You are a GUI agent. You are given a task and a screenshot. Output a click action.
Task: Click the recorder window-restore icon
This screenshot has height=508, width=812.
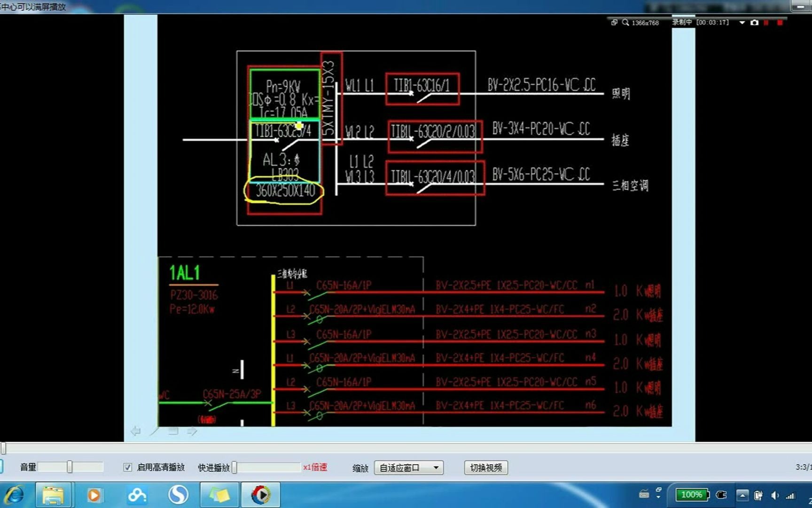click(614, 23)
